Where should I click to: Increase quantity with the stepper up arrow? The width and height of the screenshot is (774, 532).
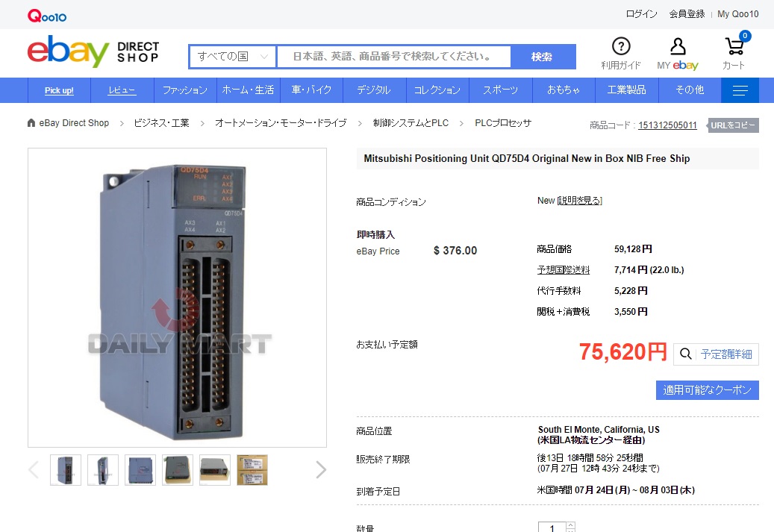(571, 525)
